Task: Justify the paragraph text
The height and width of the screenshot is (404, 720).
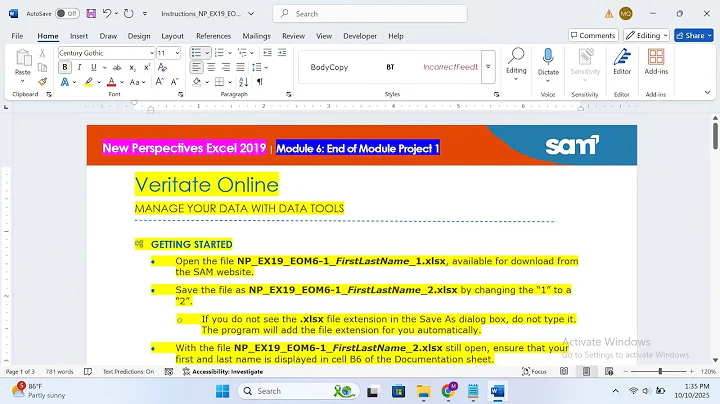Action: (241, 67)
